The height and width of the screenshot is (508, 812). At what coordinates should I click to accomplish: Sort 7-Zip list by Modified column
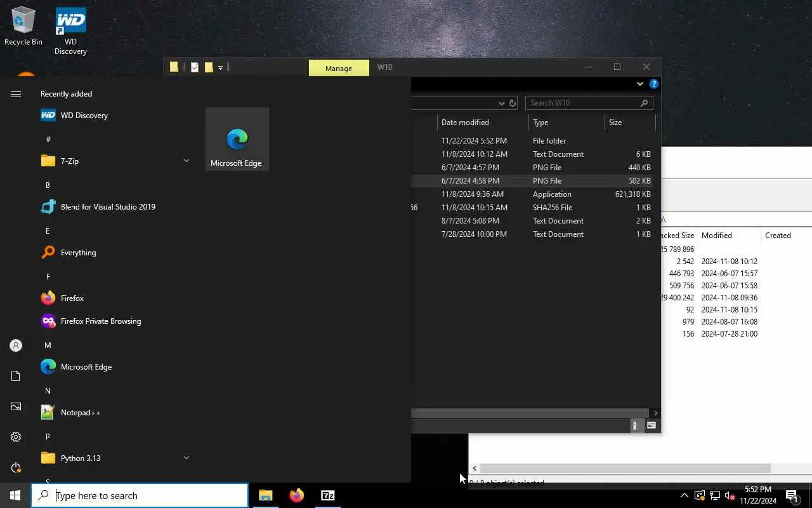point(728,236)
